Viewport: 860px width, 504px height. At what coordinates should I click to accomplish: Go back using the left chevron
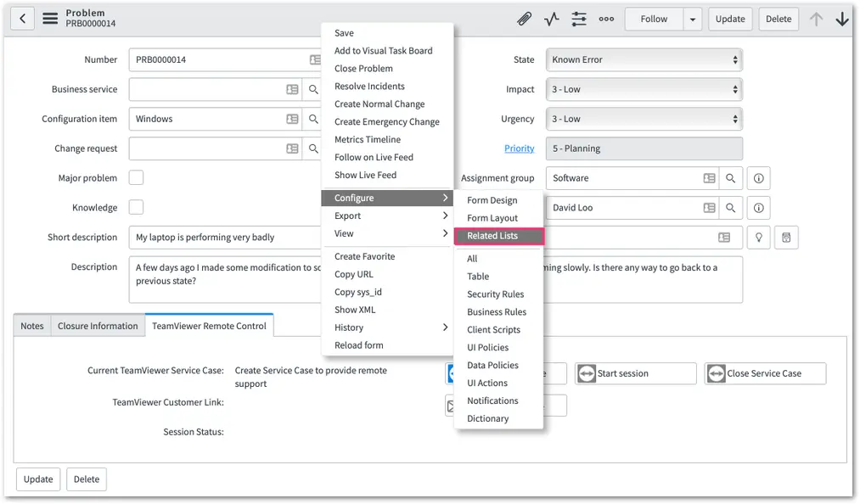[x=22, y=19]
